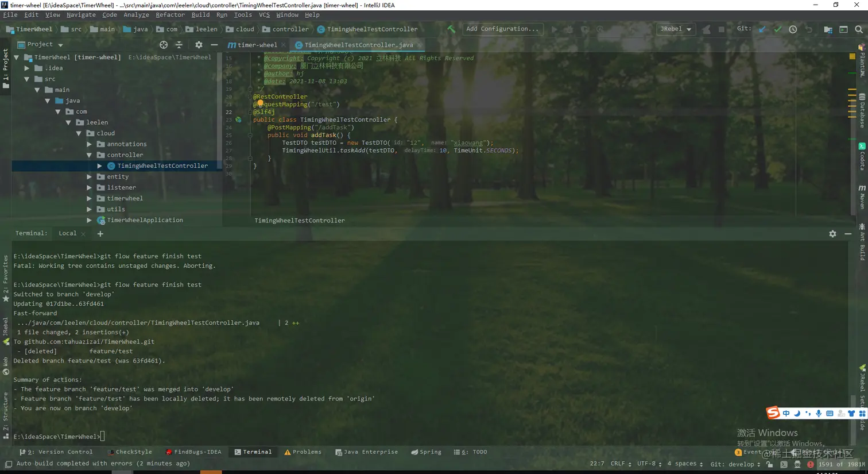Expand the .idea folder node
Screen dimensions: 868x474
pyautogui.click(x=27, y=68)
